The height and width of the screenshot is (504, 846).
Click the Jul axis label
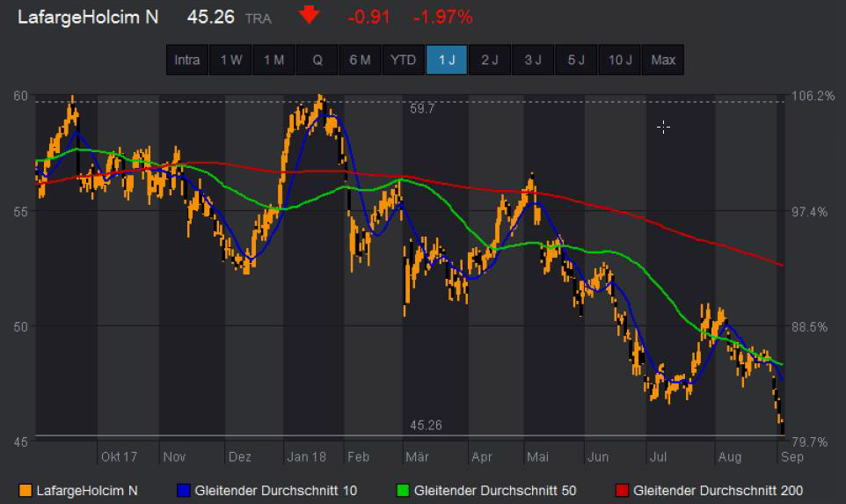point(658,457)
